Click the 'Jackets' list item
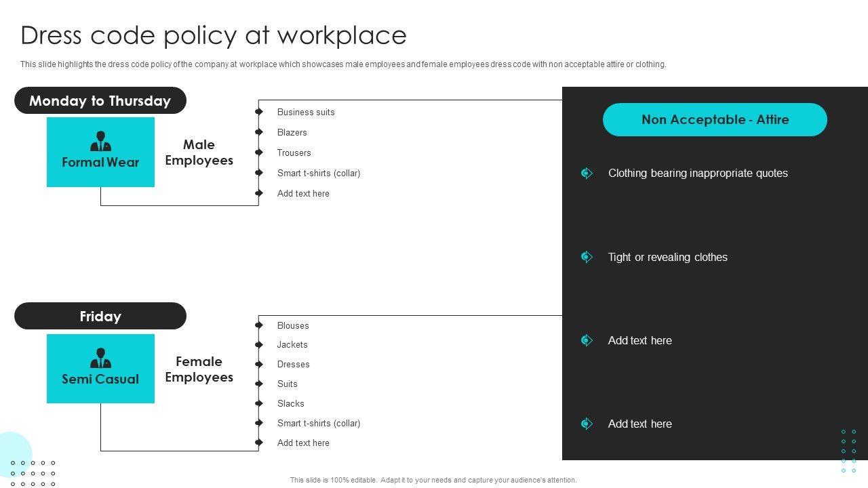 (292, 344)
